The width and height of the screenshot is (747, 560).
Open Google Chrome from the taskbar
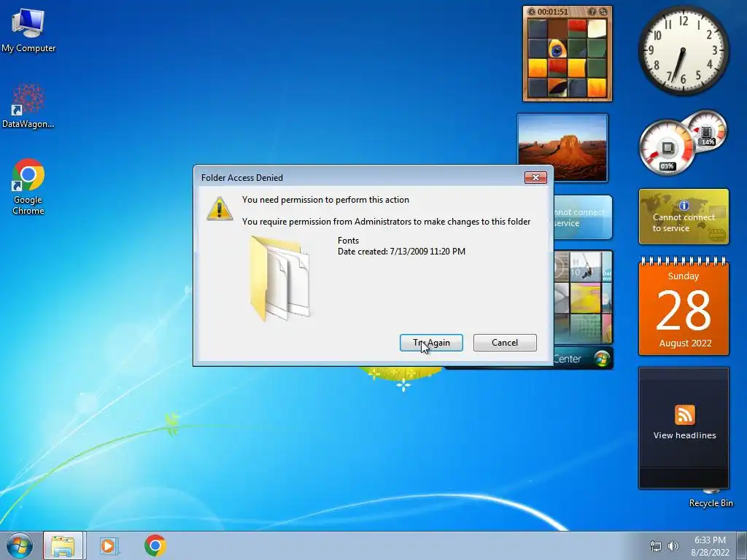[155, 545]
